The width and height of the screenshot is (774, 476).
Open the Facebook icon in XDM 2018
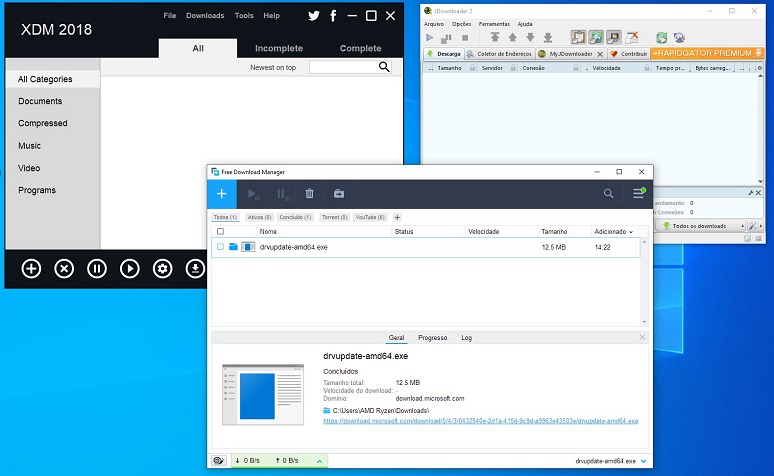(x=333, y=16)
